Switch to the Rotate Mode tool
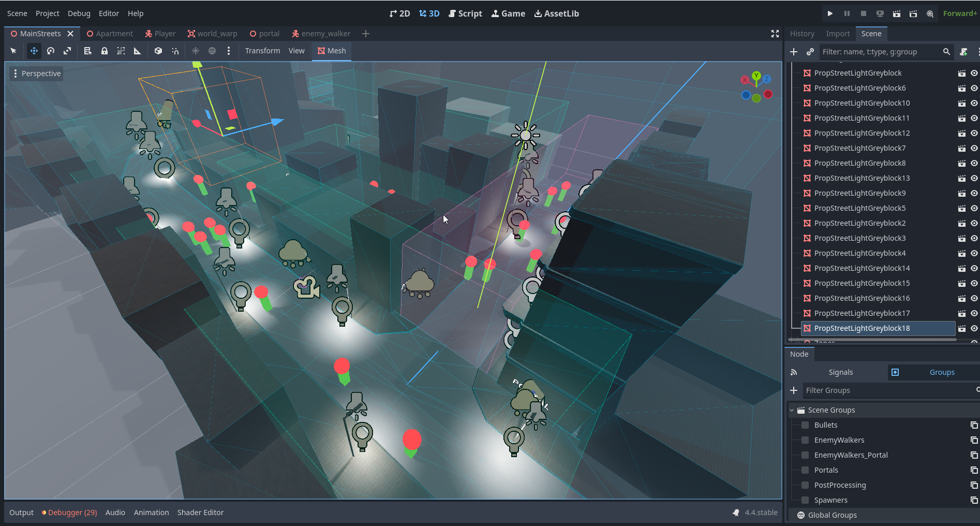The width and height of the screenshot is (980, 526). coord(51,51)
